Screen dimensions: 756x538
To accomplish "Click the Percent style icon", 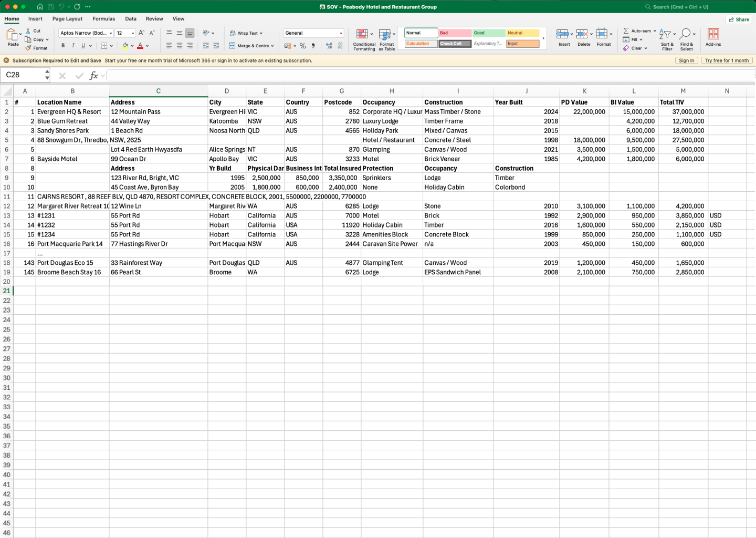I will coord(302,46).
